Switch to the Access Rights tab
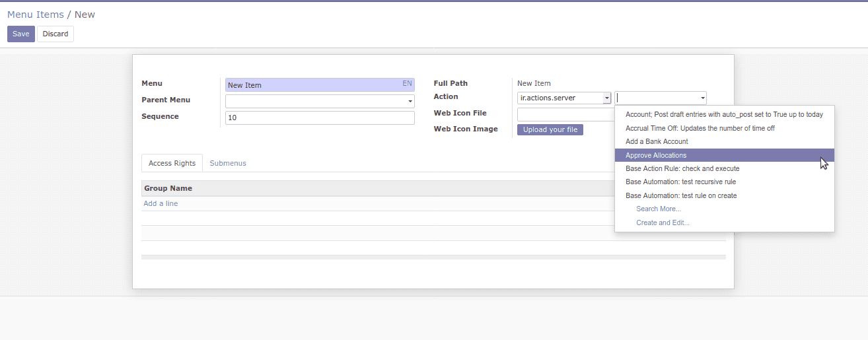 tap(172, 163)
